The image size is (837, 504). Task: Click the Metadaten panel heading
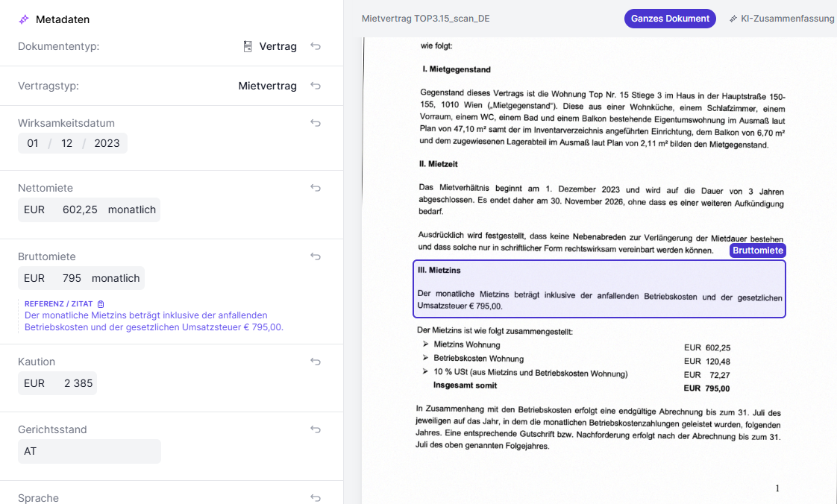(x=63, y=19)
